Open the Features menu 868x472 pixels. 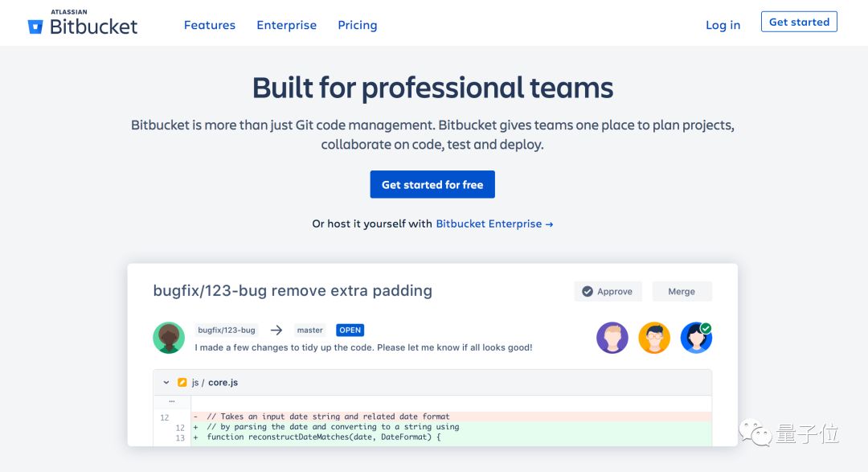click(210, 25)
